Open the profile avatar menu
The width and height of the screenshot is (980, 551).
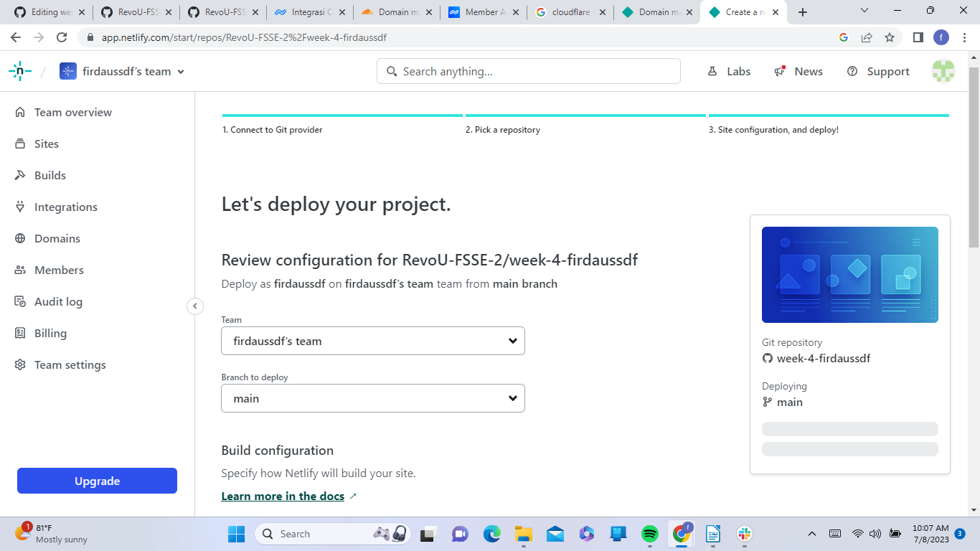943,71
